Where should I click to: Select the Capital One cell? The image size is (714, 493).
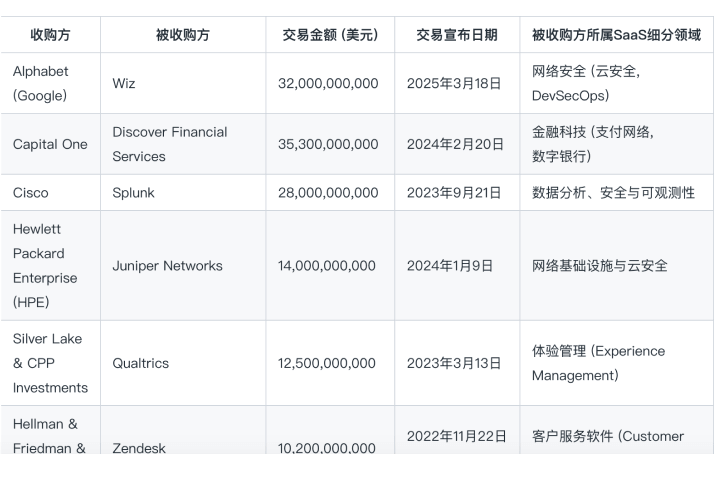click(50, 144)
